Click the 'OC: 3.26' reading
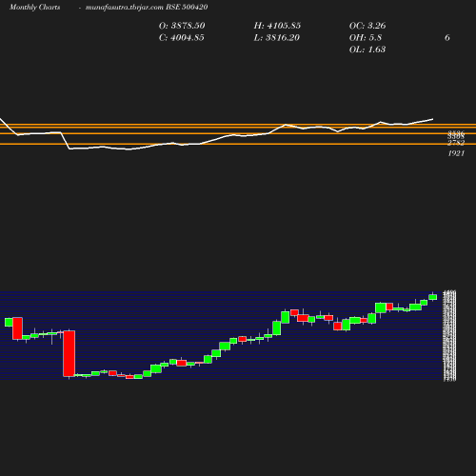Viewport: 476px width, 476px height. [x=367, y=26]
